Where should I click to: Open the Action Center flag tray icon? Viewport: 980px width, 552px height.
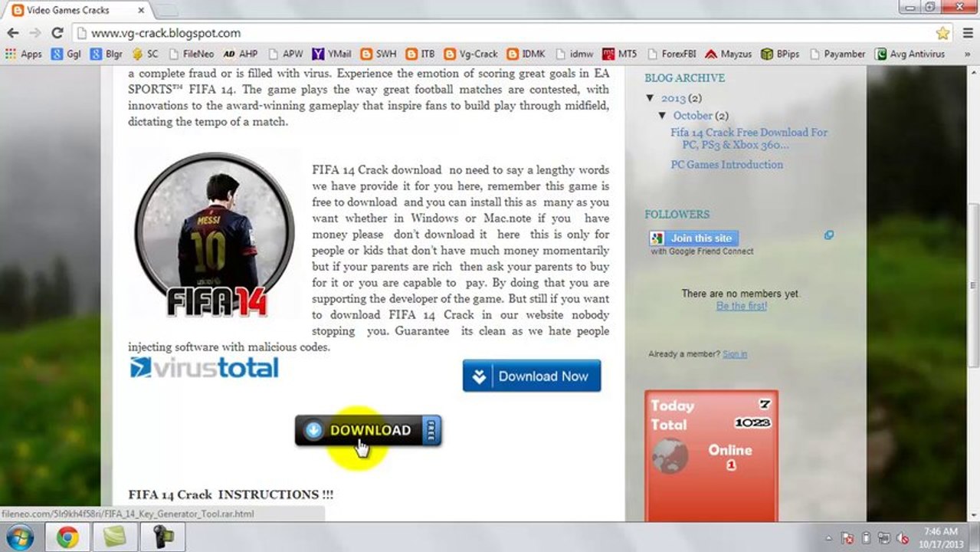[848, 537]
